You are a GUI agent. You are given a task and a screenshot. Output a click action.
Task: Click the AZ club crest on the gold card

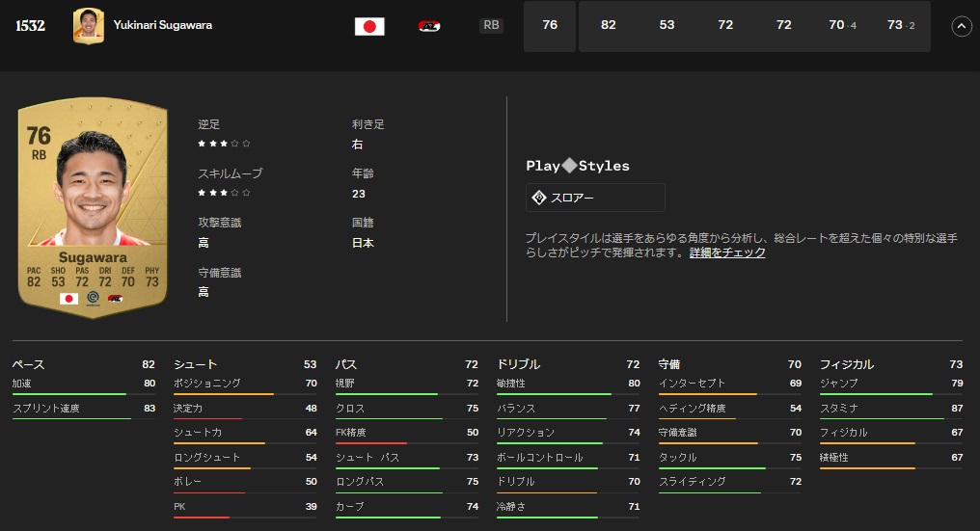[x=116, y=299]
